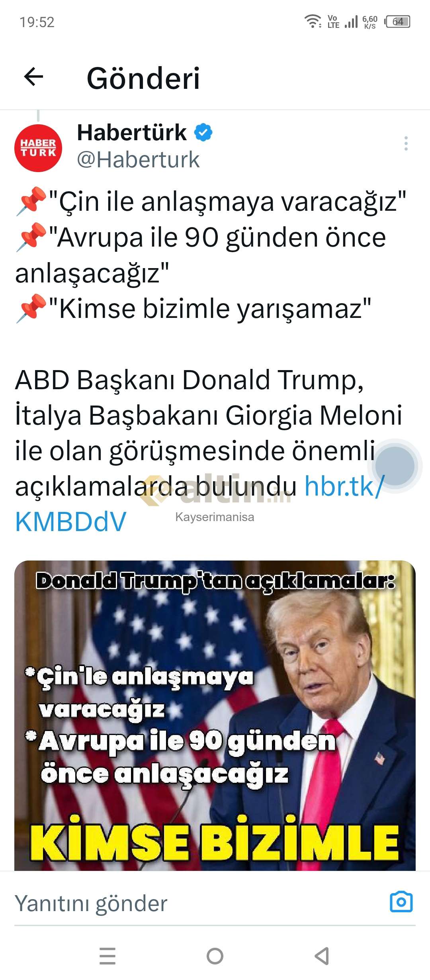
Task: Tap the Android recent apps button
Action: coord(107,956)
